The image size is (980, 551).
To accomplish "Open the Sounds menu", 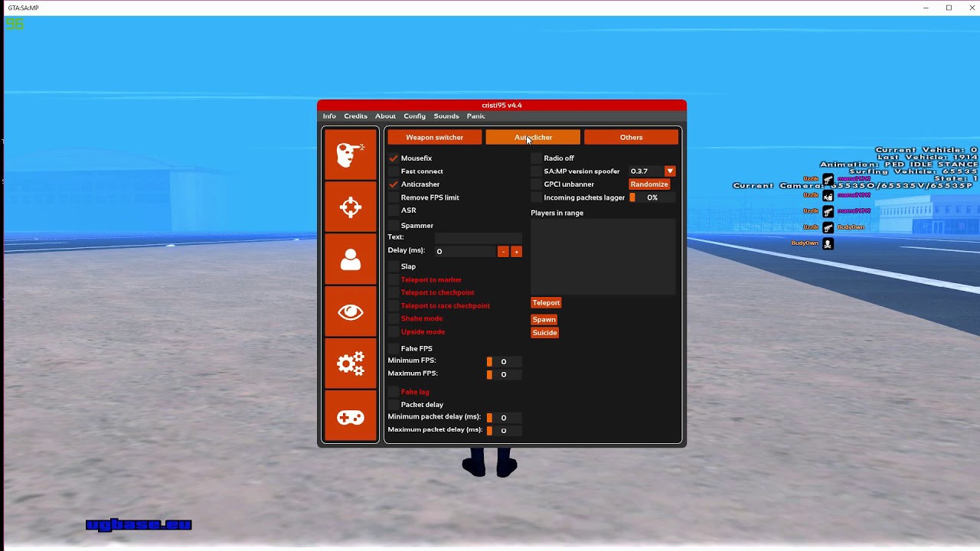I will (x=446, y=116).
